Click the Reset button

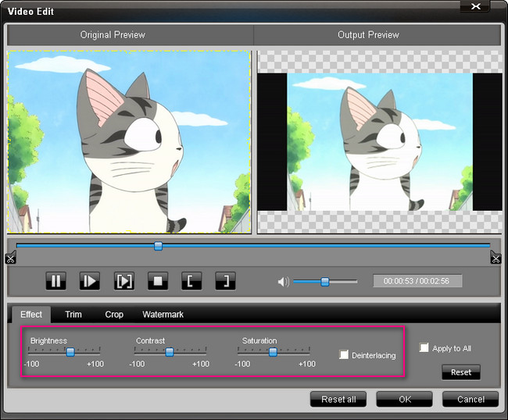click(x=461, y=372)
